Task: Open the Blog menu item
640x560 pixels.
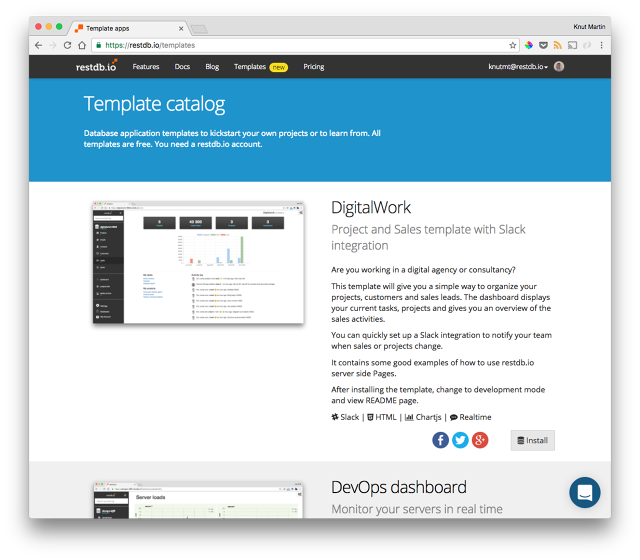Action: click(x=212, y=67)
